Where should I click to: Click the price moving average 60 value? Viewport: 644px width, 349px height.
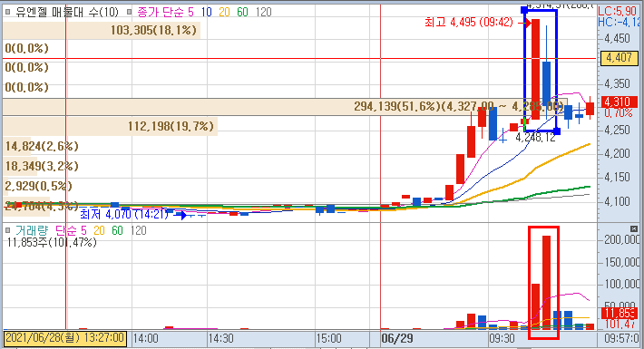tap(242, 12)
